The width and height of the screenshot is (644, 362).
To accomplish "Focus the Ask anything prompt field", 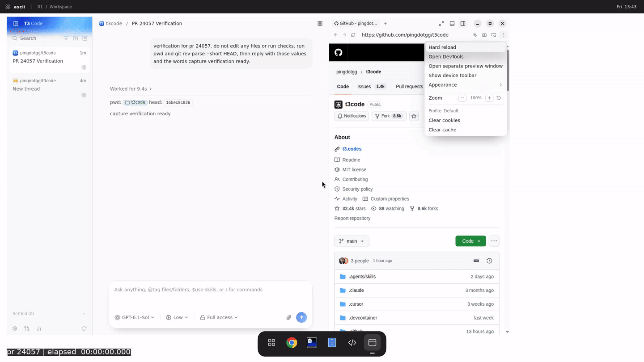I will 210,295.
